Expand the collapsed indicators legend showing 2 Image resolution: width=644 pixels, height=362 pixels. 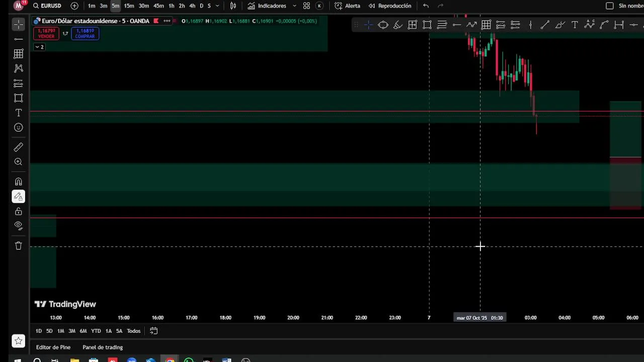click(39, 47)
